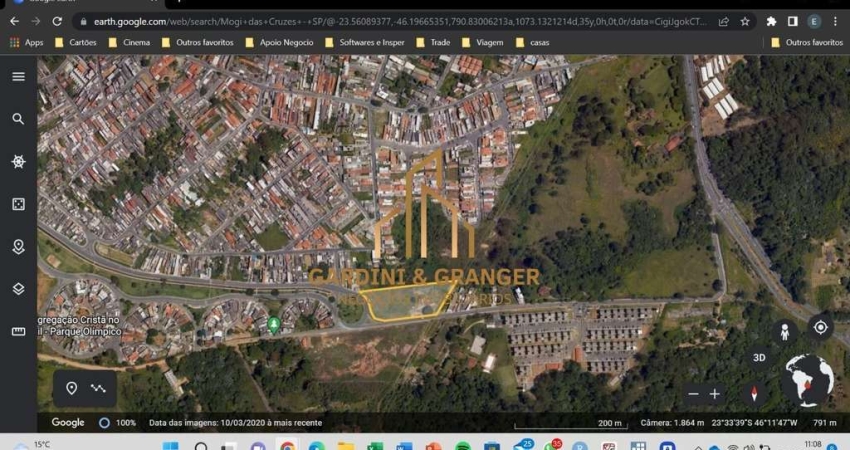Click the Google logo in status bar
The image size is (850, 450).
[x=68, y=422]
